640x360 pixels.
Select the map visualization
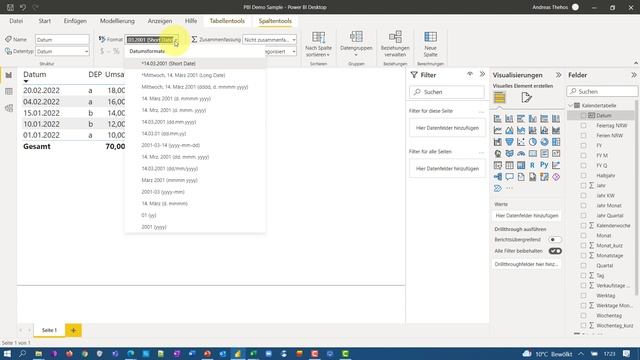(x=498, y=154)
